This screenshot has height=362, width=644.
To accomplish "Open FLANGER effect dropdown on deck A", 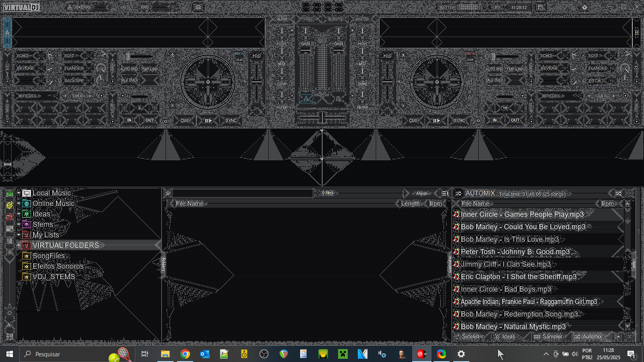I will (x=89, y=68).
